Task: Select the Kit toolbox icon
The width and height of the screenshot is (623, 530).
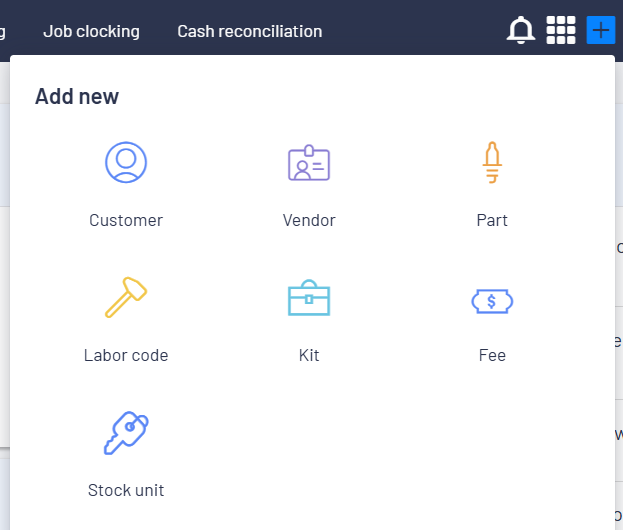Action: [x=309, y=298]
